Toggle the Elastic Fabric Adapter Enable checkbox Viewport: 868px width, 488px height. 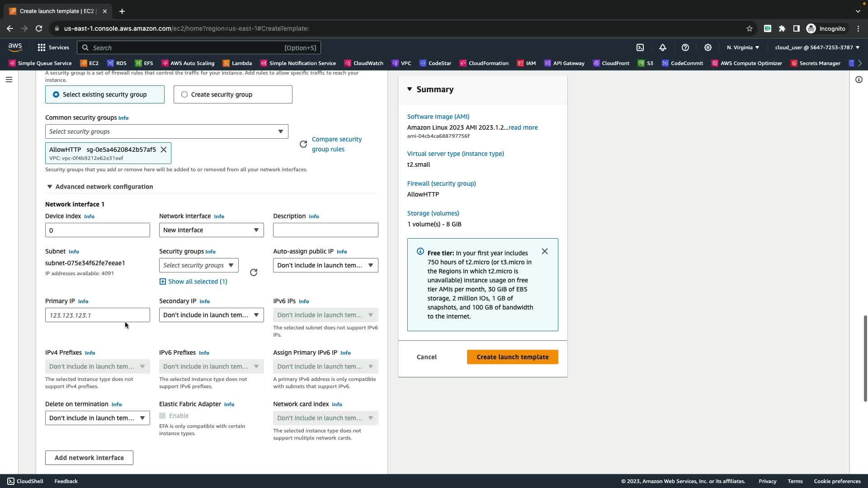(162, 416)
